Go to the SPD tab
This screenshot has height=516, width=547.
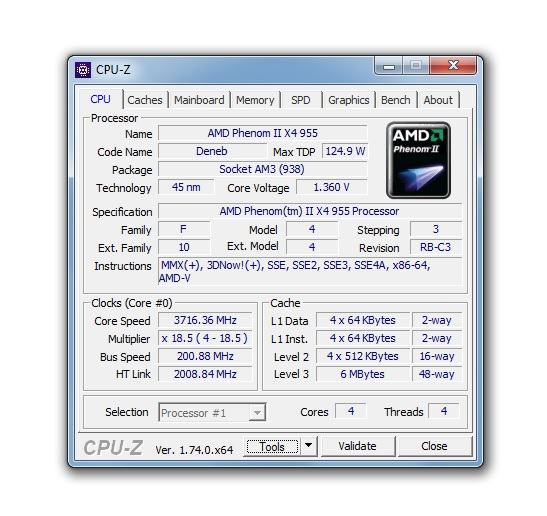[300, 100]
